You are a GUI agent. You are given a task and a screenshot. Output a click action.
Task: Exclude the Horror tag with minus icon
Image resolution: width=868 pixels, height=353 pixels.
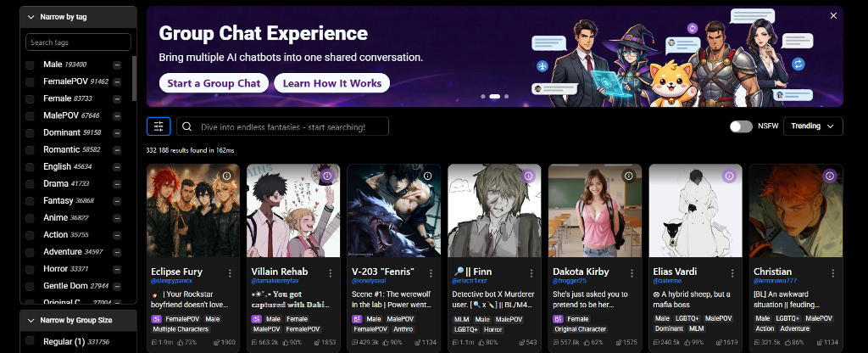(117, 269)
